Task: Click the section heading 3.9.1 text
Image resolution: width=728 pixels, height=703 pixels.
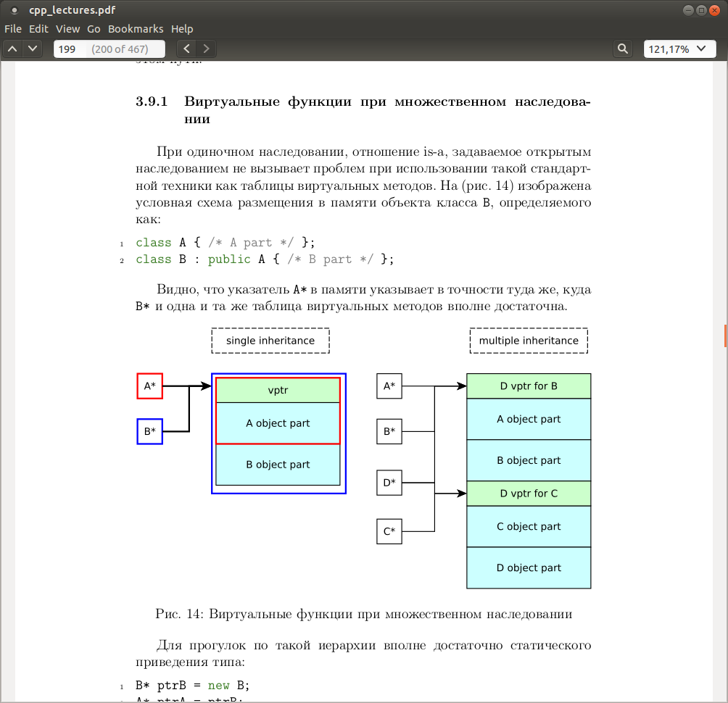Action: (363, 110)
